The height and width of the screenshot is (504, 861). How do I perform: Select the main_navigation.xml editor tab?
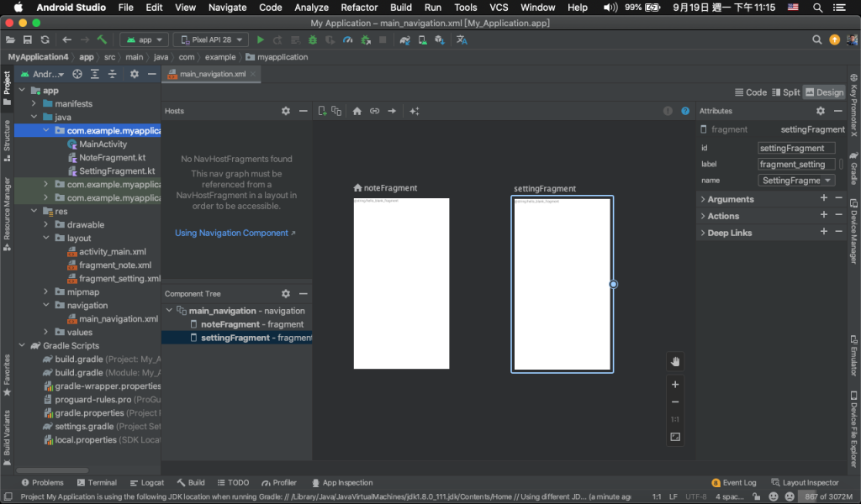coord(211,74)
